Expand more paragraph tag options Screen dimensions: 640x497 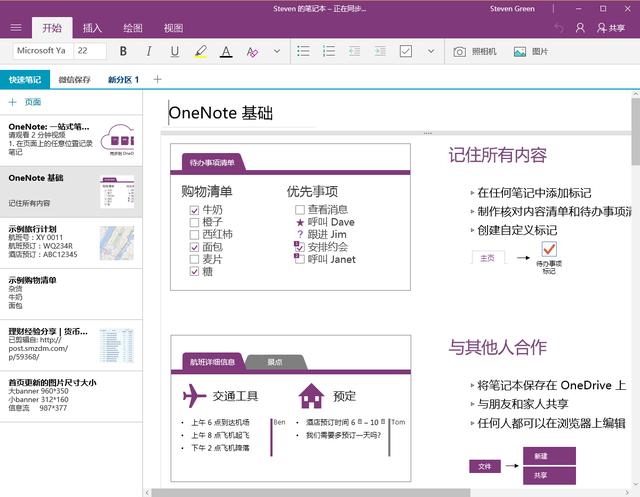pos(431,51)
